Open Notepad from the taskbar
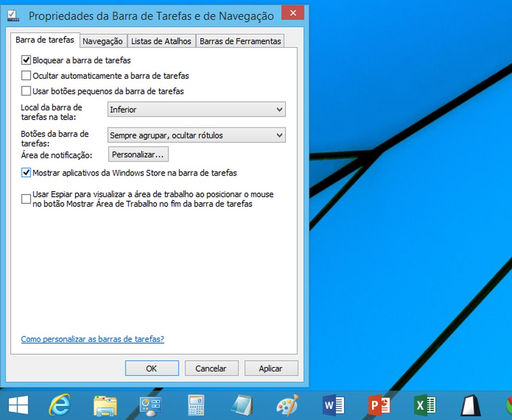This screenshot has height=420, width=512. pos(242,405)
